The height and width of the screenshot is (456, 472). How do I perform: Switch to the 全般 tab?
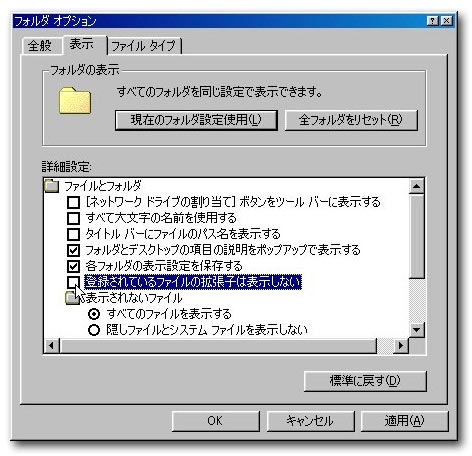click(x=41, y=46)
